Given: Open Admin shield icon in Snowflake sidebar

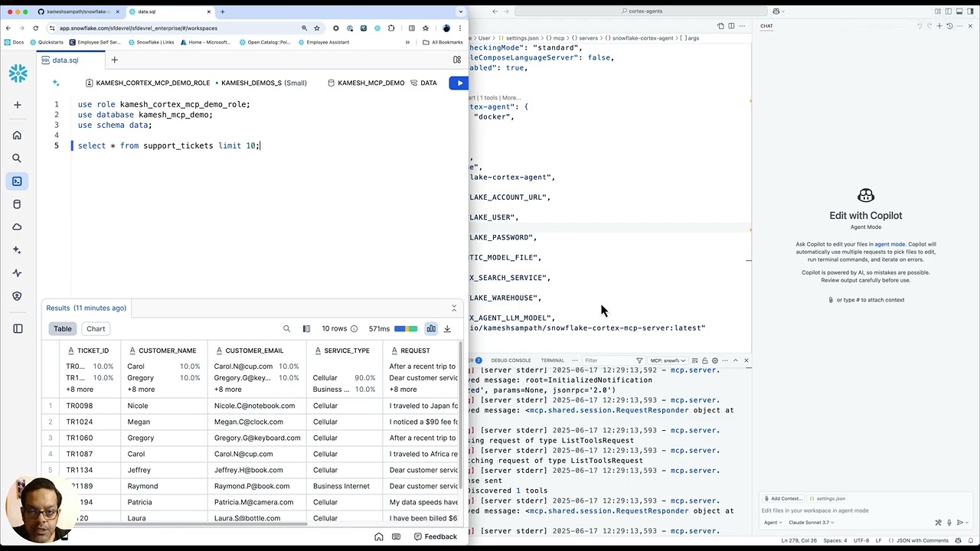Looking at the screenshot, I should pos(17,296).
